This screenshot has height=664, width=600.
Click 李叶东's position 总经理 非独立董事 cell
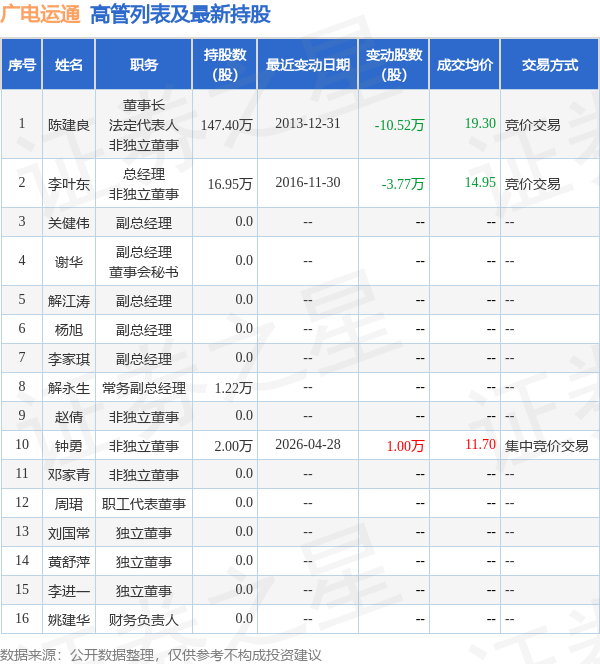144,184
